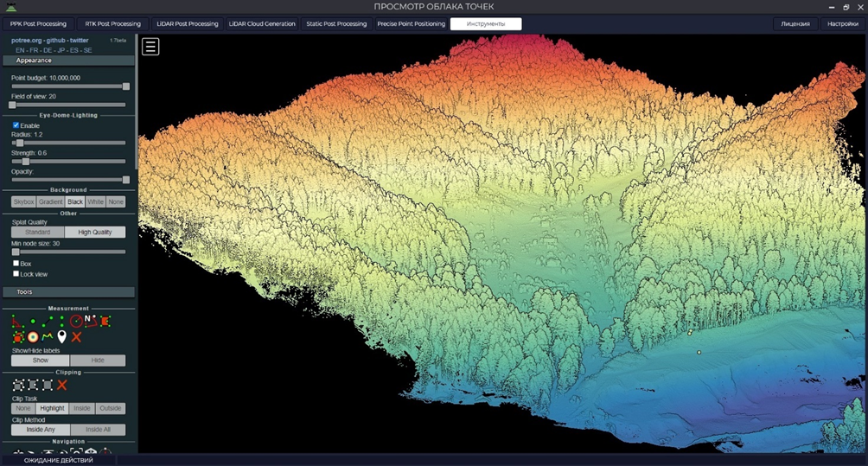Click the Настройки button
Screen dimensions: 868x466
843,24
